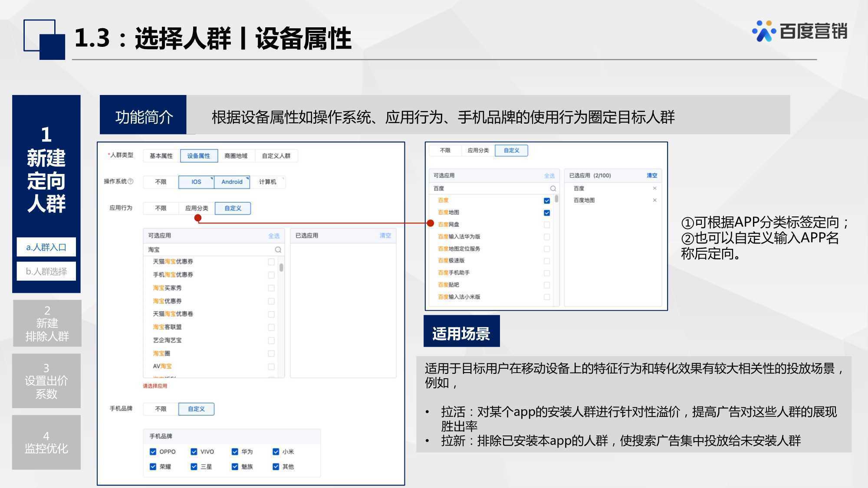Uncheck the OPPO brand checkbox

click(x=153, y=452)
